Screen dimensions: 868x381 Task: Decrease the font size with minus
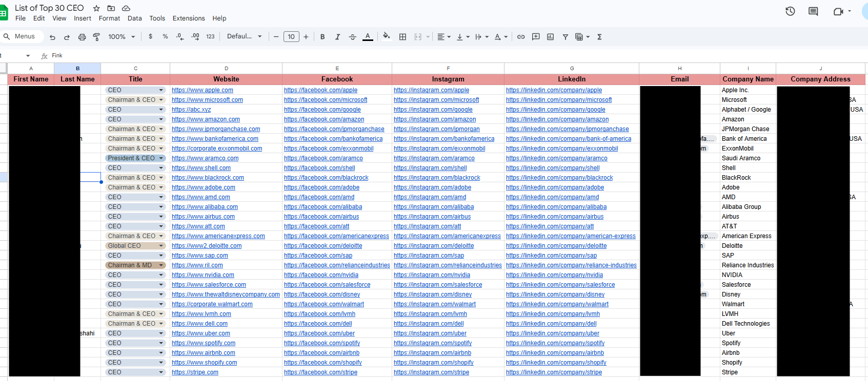pyautogui.click(x=276, y=37)
